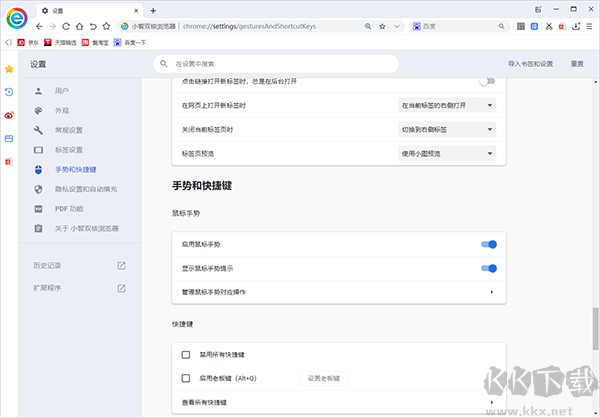Screen dimensions: 600x418
Task: Check the 禁用所有快捷键 checkbox
Action: [x=186, y=355]
